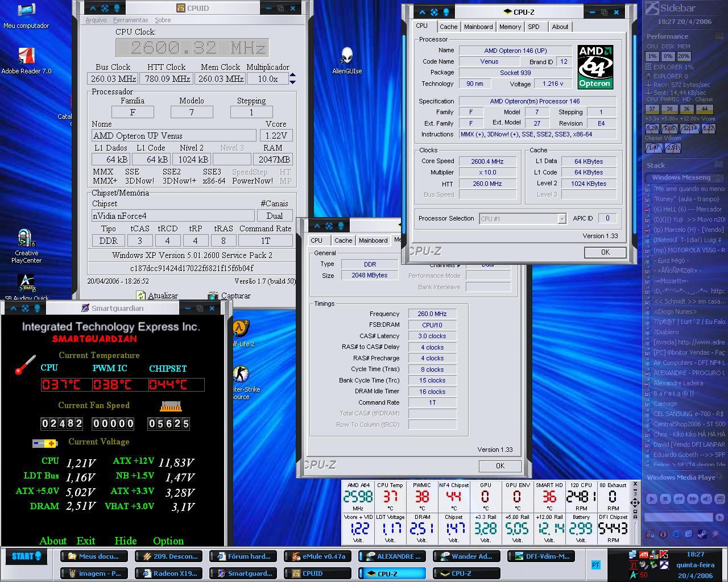Open the Adobe Reader 7.0 desktop shortcut
The width and height of the screenshot is (728, 582).
pos(26,61)
